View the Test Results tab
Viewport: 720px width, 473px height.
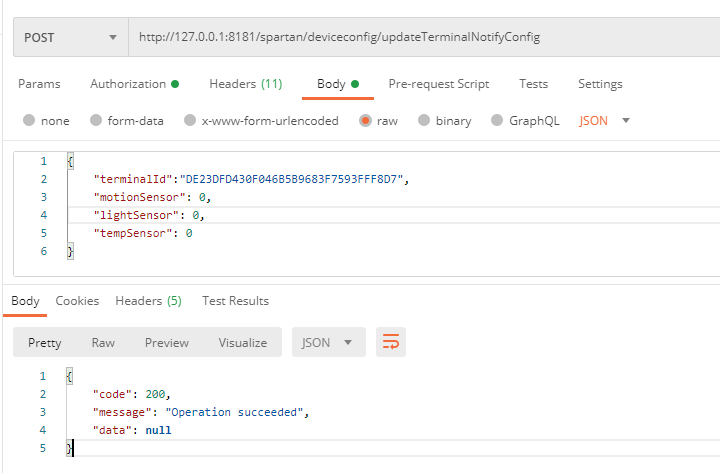(235, 300)
